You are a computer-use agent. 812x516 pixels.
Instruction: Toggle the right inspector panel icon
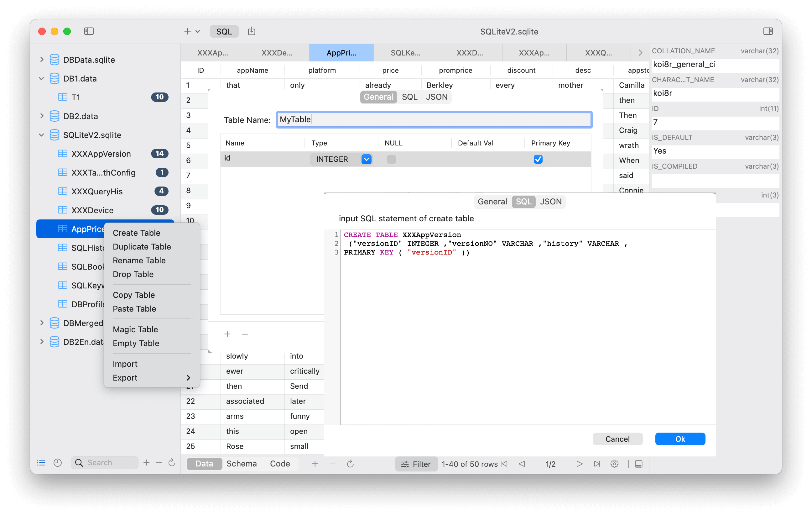click(x=768, y=31)
